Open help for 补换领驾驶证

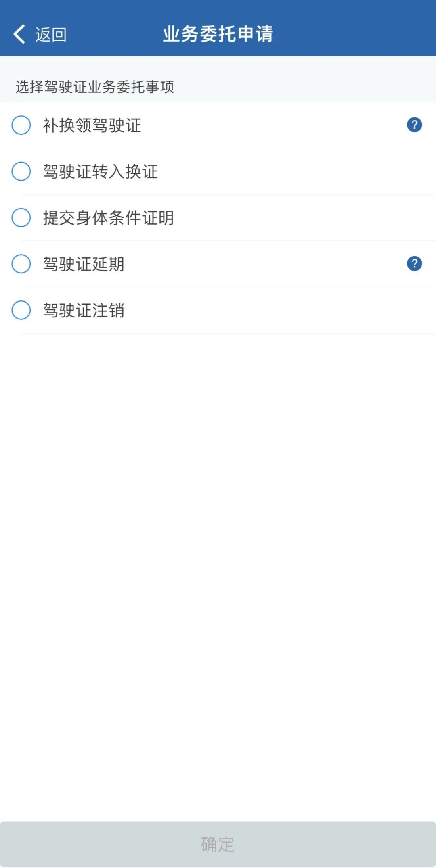[x=414, y=125]
